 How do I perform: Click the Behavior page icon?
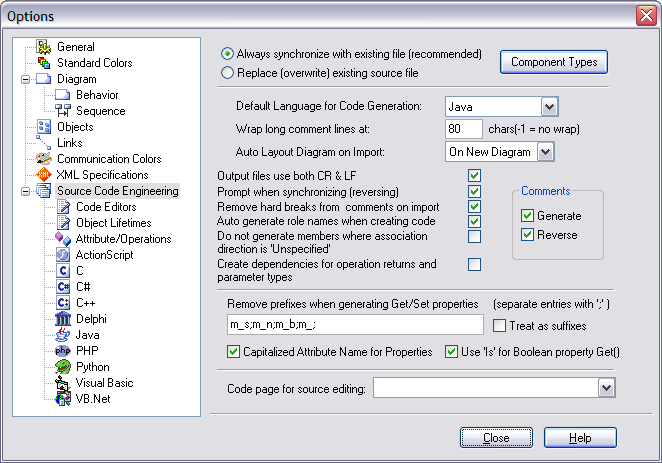(x=62, y=95)
